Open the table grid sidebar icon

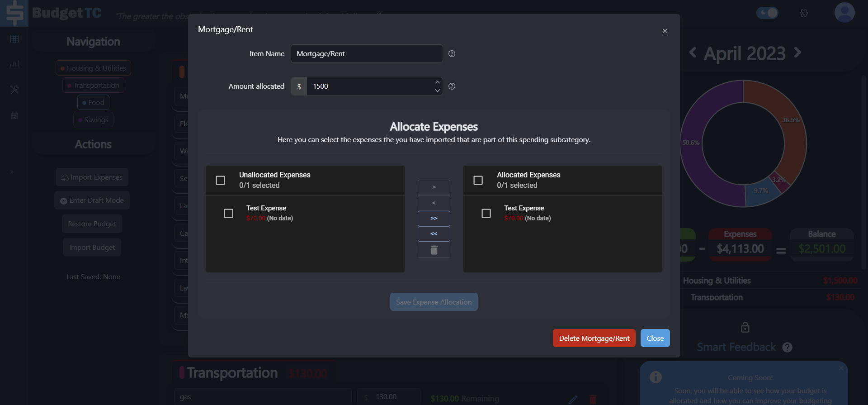tap(14, 39)
